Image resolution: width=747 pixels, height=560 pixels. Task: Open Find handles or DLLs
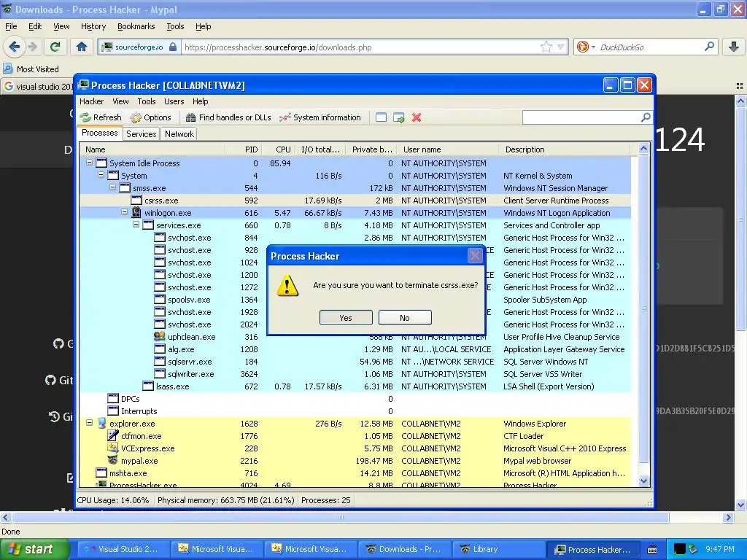coord(228,117)
